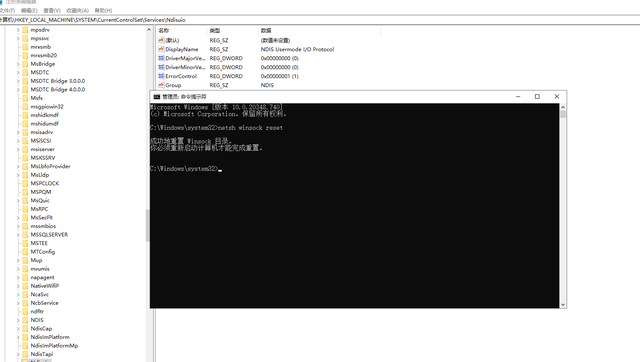The image size is (640, 362).
Task: Select the MsSecFlt tree item
Action: pyautogui.click(x=41, y=218)
